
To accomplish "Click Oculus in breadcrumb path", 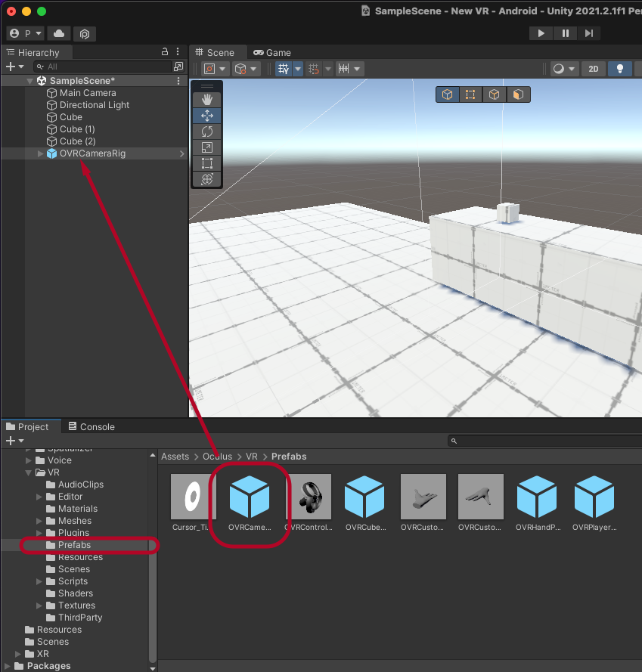I will tap(218, 457).
